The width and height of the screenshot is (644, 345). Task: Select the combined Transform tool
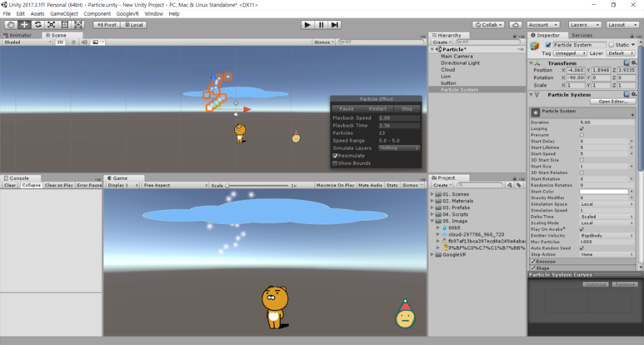coord(78,25)
